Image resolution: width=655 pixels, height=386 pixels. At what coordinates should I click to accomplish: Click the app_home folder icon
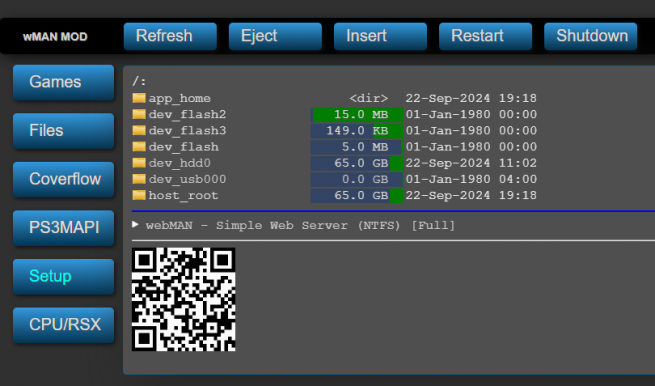click(x=139, y=98)
